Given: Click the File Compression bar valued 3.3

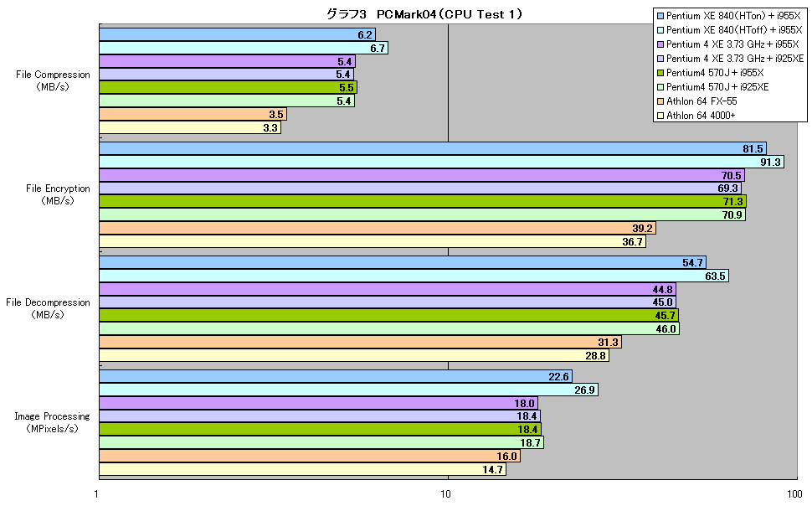Looking at the screenshot, I should pos(190,127).
